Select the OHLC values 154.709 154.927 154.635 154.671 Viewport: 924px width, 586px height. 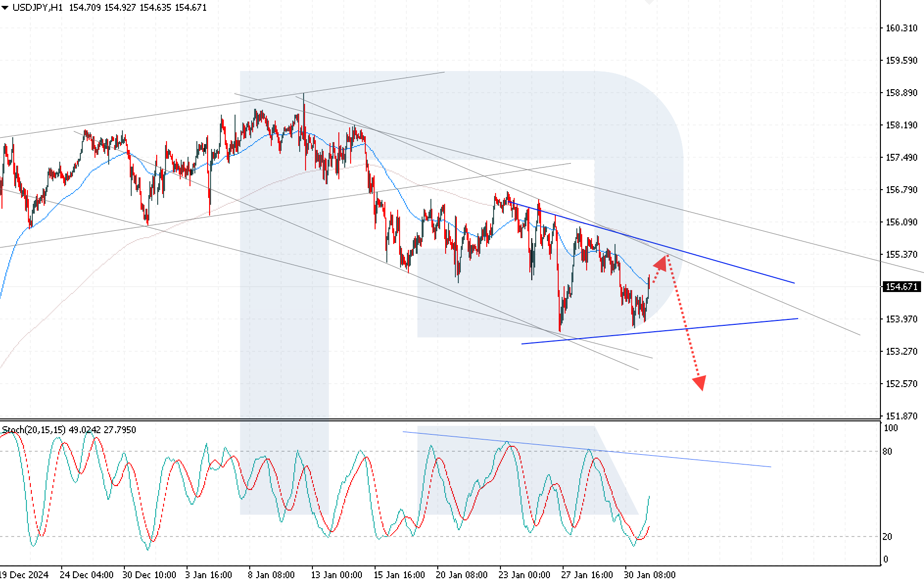138,8
